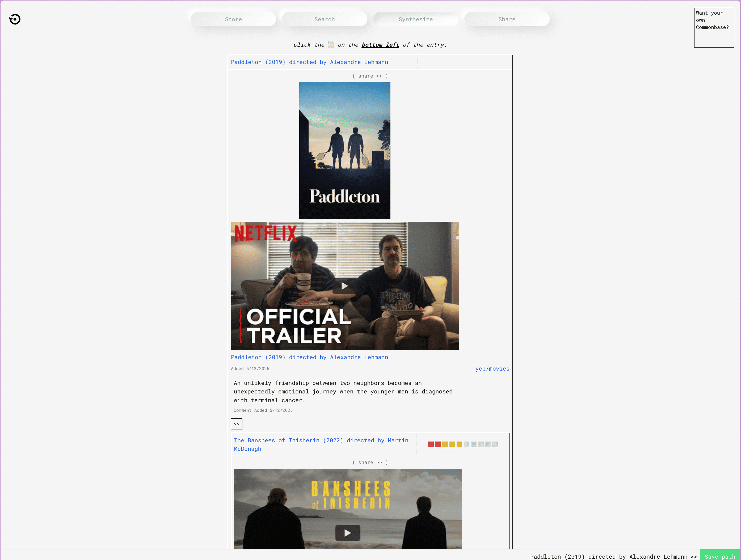Screen dimensions: 741x560
Task: Click the first red similarity square
Action: click(431, 444)
